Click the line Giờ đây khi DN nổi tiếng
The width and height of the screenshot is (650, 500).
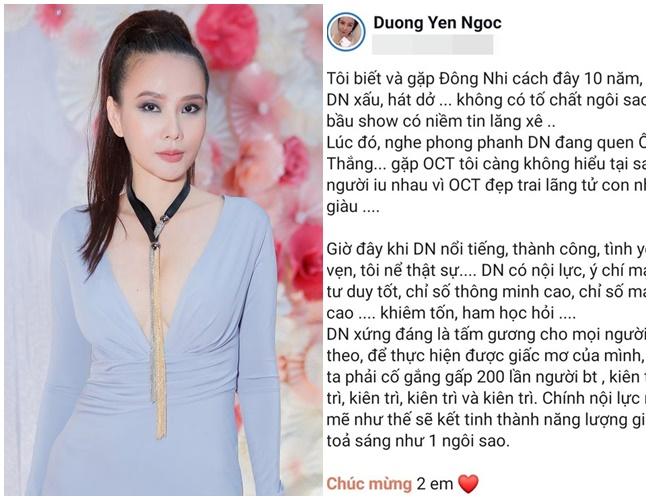(x=486, y=249)
